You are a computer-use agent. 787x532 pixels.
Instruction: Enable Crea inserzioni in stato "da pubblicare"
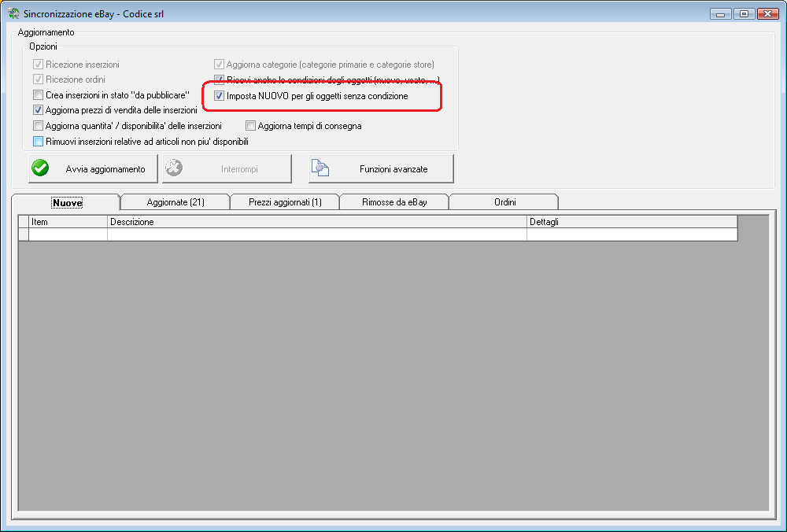(x=38, y=95)
